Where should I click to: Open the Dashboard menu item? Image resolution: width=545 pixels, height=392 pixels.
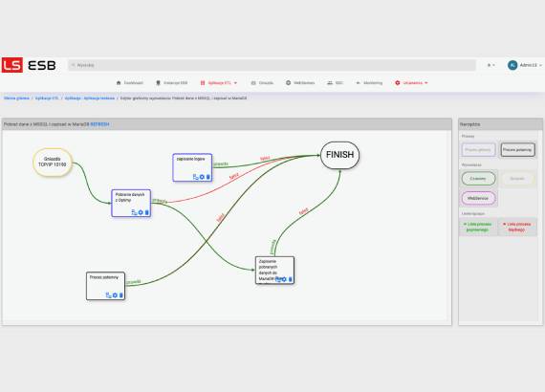129,83
